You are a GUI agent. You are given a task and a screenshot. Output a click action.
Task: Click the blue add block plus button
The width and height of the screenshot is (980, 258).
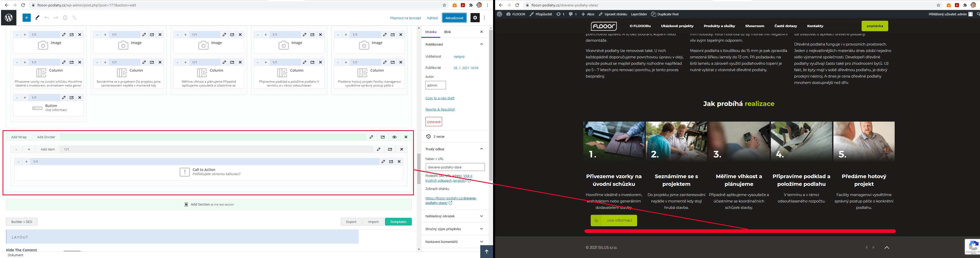[x=26, y=17]
